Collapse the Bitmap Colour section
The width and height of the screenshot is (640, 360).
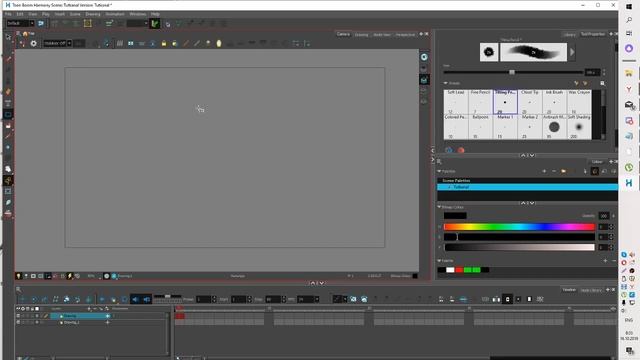click(439, 207)
